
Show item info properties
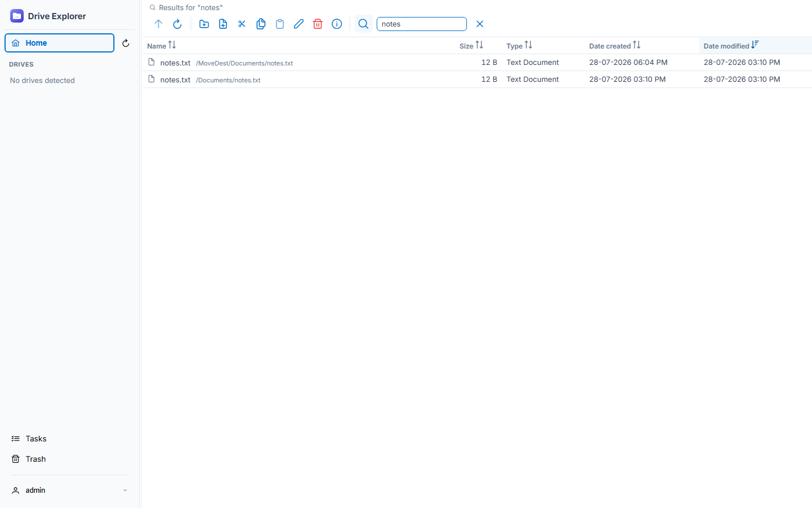[337, 24]
